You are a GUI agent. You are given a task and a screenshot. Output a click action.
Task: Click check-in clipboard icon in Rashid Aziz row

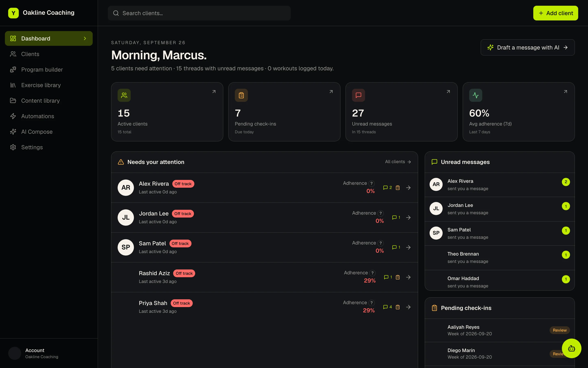pyautogui.click(x=398, y=277)
